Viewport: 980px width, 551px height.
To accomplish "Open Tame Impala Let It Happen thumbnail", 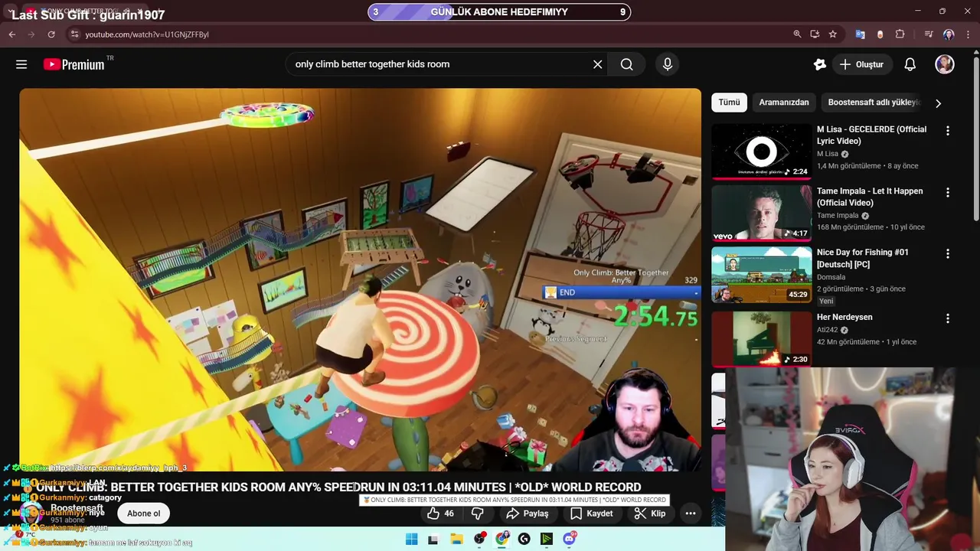I will (762, 213).
